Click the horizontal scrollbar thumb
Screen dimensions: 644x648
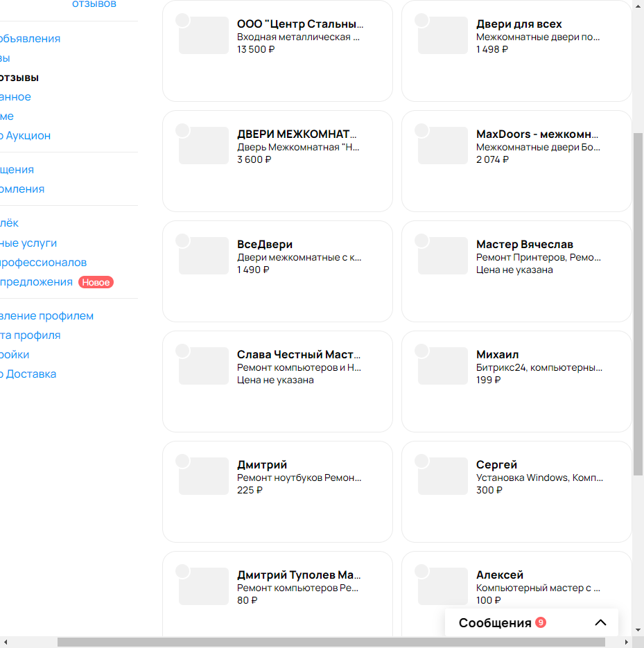coord(331,642)
